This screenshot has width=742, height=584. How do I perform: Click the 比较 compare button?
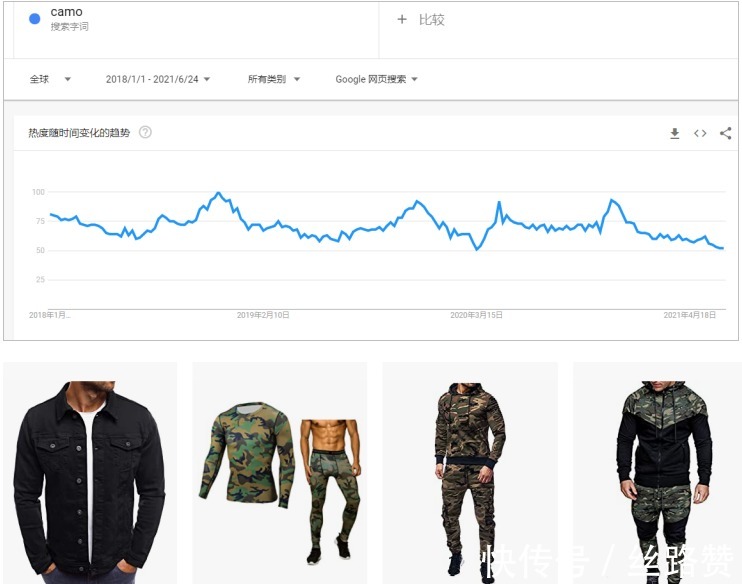(x=431, y=19)
